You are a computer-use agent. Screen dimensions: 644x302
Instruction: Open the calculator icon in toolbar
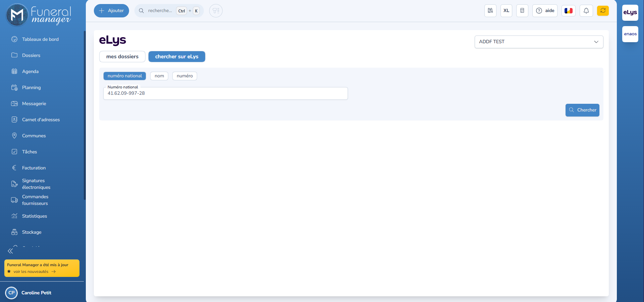(522, 11)
